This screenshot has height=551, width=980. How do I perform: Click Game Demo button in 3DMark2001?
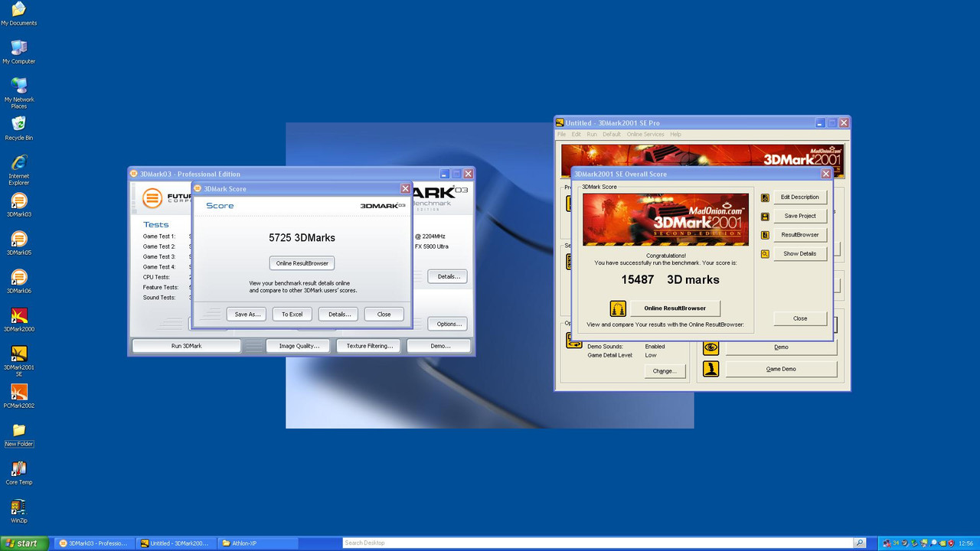(781, 369)
